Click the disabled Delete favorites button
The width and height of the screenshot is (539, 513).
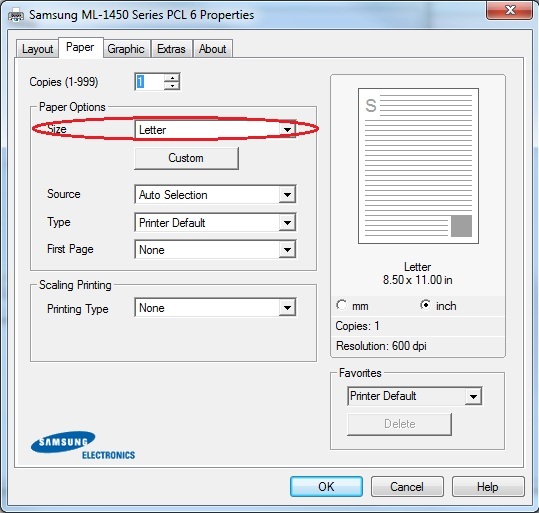[399, 424]
